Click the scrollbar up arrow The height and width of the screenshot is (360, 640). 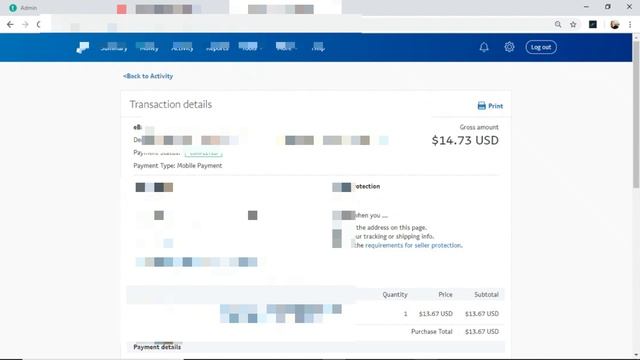(x=636, y=37)
